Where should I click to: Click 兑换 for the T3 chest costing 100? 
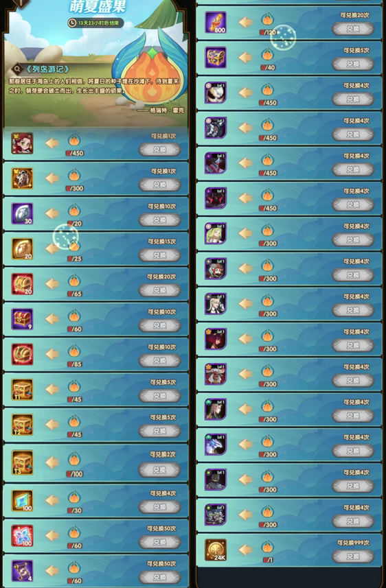click(159, 470)
